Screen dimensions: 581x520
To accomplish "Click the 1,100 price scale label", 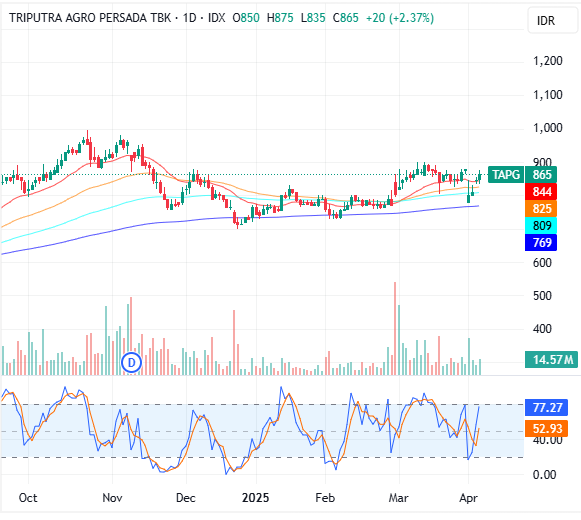I will [x=547, y=95].
